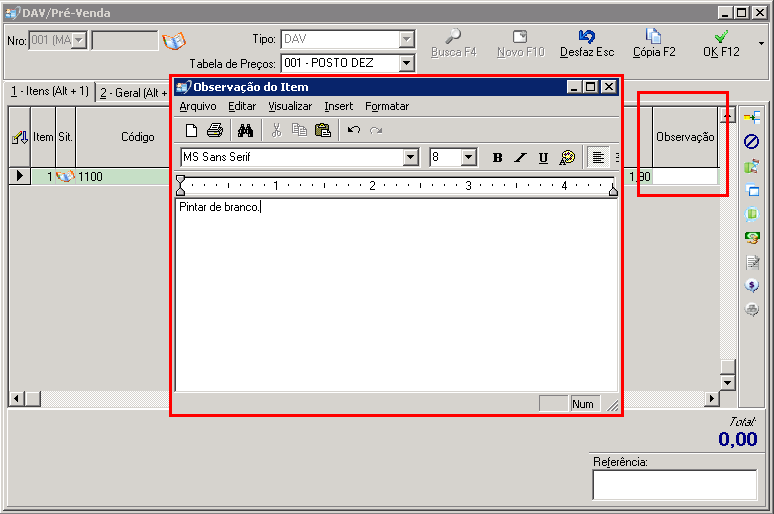Toggle bold formatting
Screen dimensions: 774x514
point(498,158)
